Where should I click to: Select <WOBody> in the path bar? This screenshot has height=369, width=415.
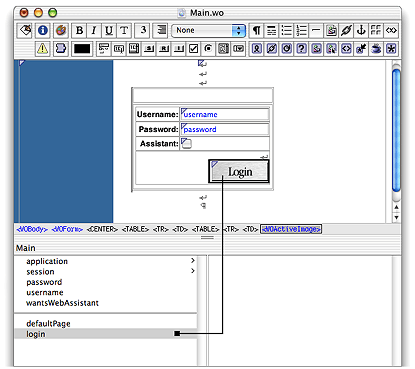click(x=32, y=229)
